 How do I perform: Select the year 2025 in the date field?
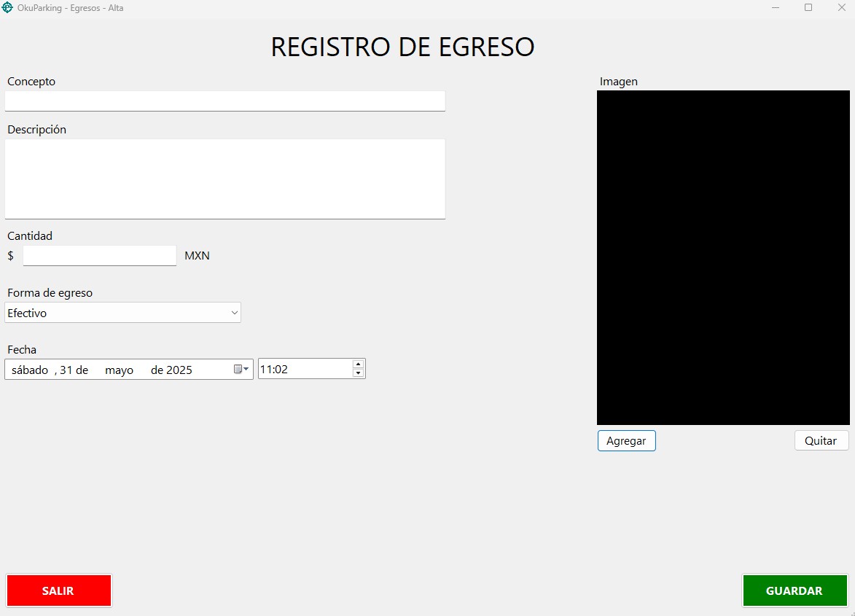click(x=179, y=370)
